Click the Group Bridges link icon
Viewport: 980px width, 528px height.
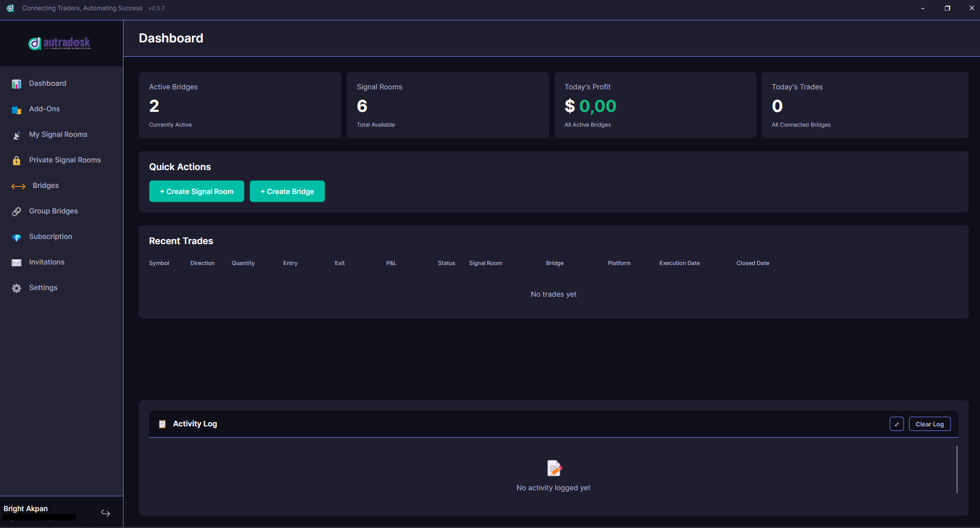click(x=16, y=211)
